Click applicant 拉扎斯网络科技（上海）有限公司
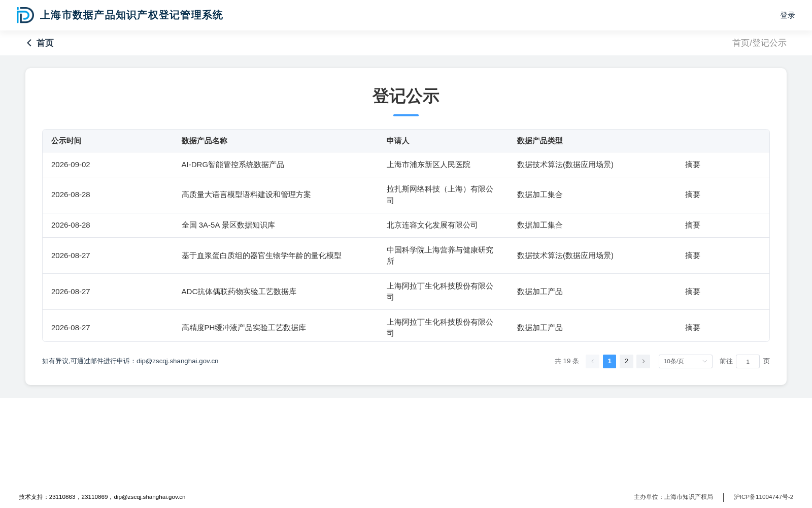The width and height of the screenshot is (812, 508). (440, 195)
